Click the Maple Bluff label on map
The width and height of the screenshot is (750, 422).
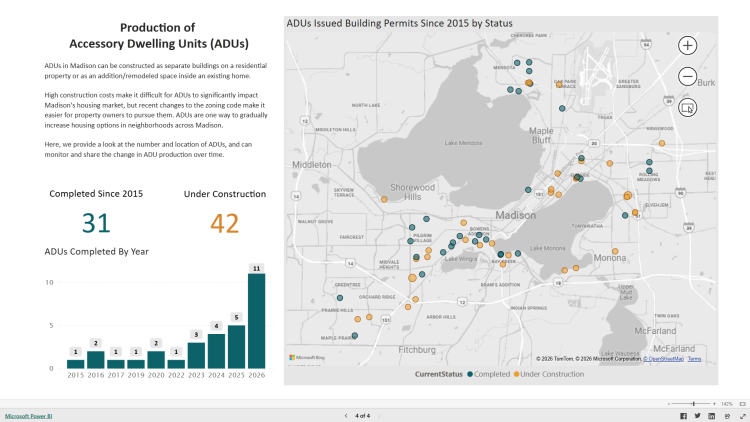pyautogui.click(x=541, y=135)
